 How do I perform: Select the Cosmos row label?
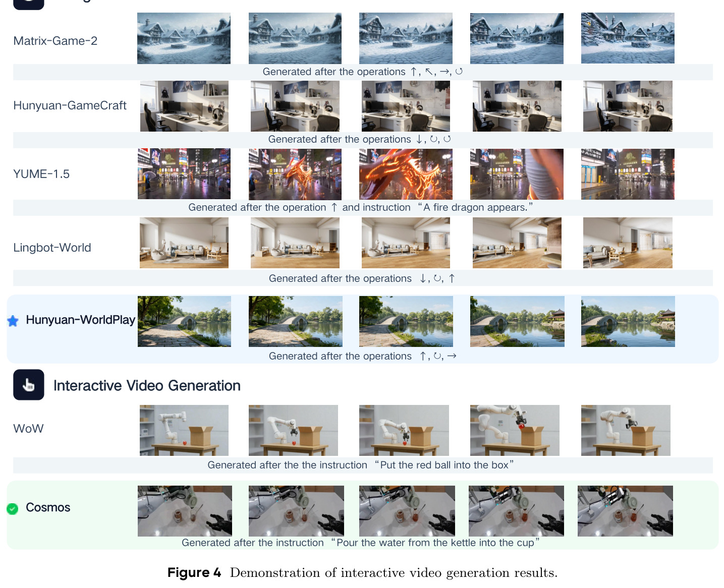click(x=48, y=507)
